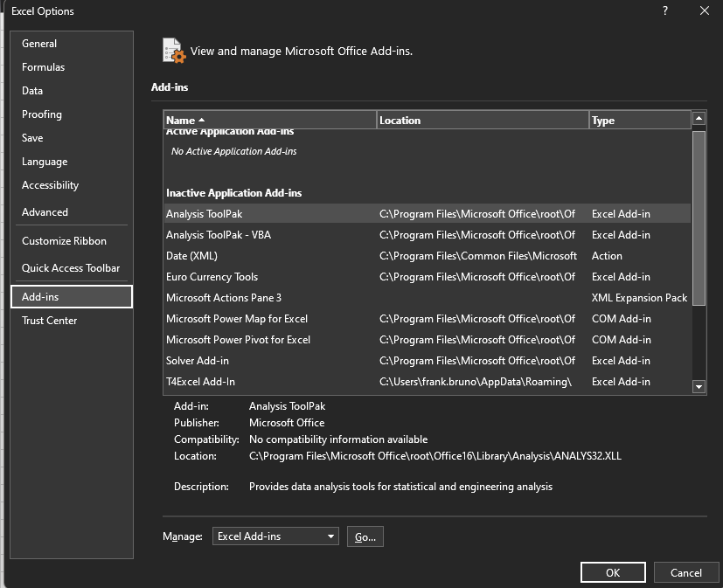The width and height of the screenshot is (723, 588).
Task: Sort add-ins by Location column header
Action: 483,121
